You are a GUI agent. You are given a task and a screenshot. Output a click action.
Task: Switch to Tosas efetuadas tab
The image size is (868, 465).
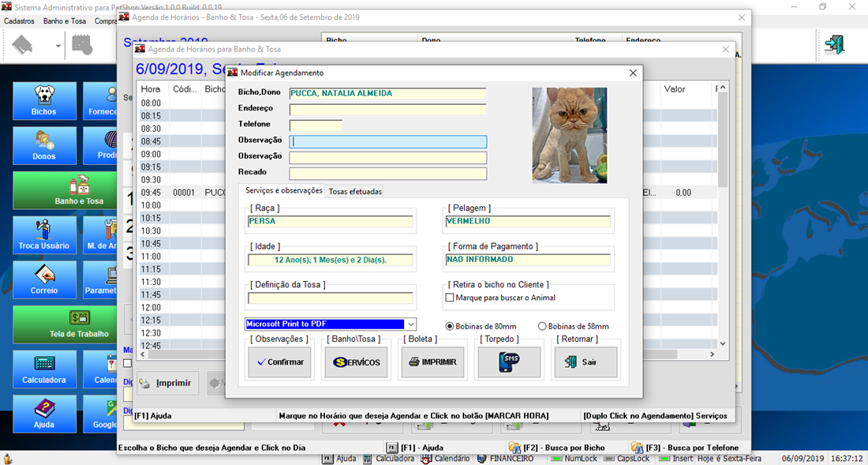click(355, 192)
